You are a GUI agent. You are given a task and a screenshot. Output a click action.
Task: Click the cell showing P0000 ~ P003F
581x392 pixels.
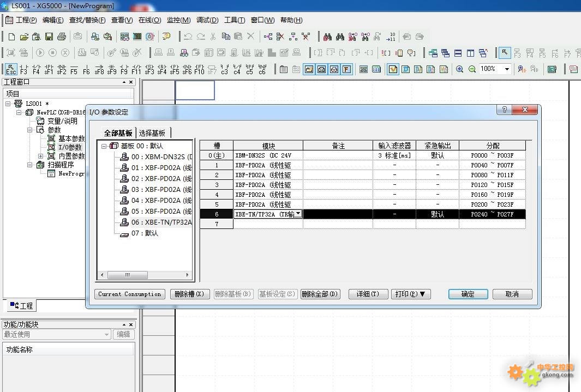tap(492, 155)
